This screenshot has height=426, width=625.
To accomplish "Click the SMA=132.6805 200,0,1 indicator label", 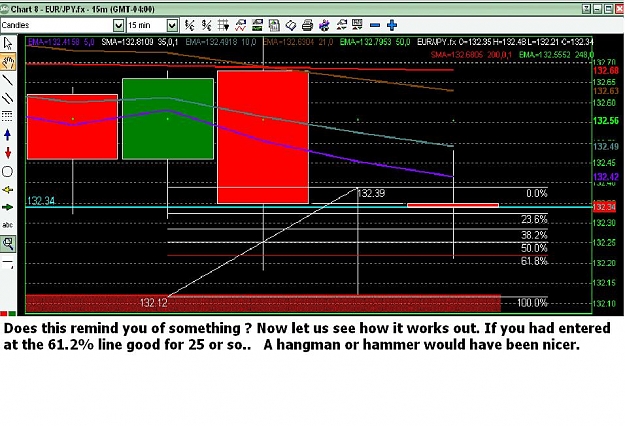I will click(x=471, y=55).
